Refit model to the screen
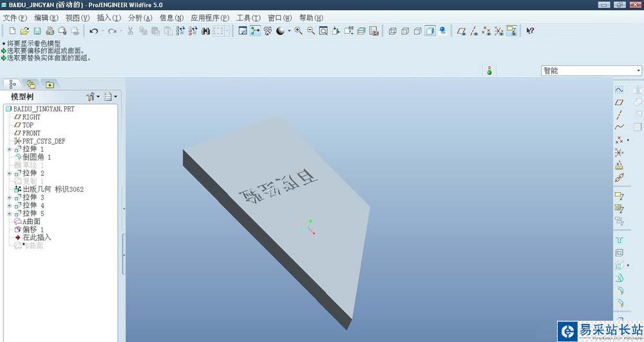Image resolution: width=644 pixels, height=342 pixels. pos(323,31)
